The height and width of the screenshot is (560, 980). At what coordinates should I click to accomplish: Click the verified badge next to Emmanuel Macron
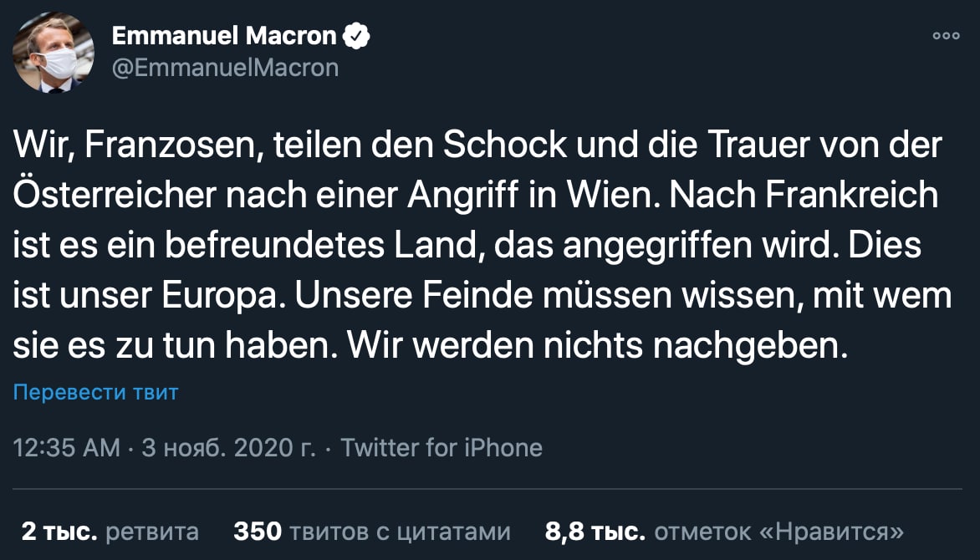click(359, 34)
